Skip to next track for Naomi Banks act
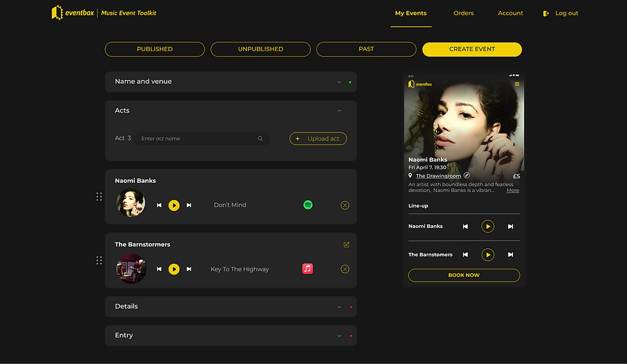Image resolution: width=627 pixels, height=364 pixels. 189,205
